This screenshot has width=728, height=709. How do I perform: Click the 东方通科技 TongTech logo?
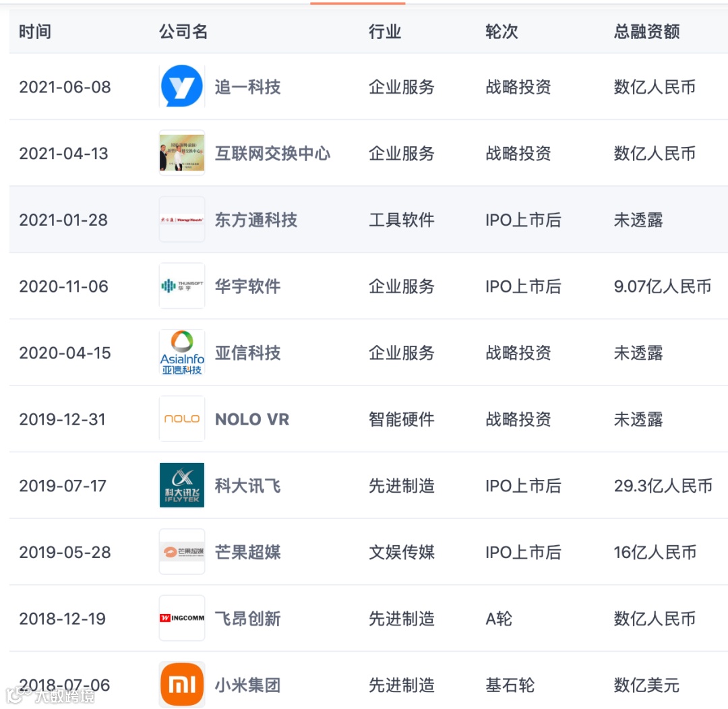pos(182,219)
